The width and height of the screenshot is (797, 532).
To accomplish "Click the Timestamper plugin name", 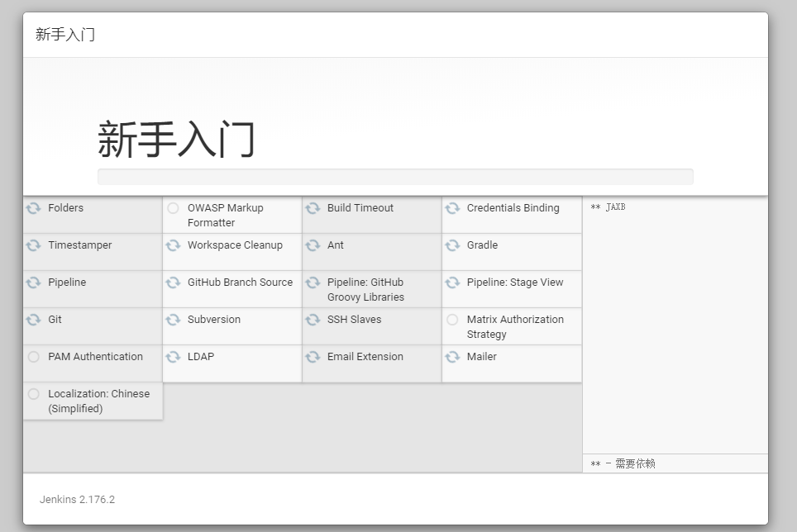I will tap(80, 245).
